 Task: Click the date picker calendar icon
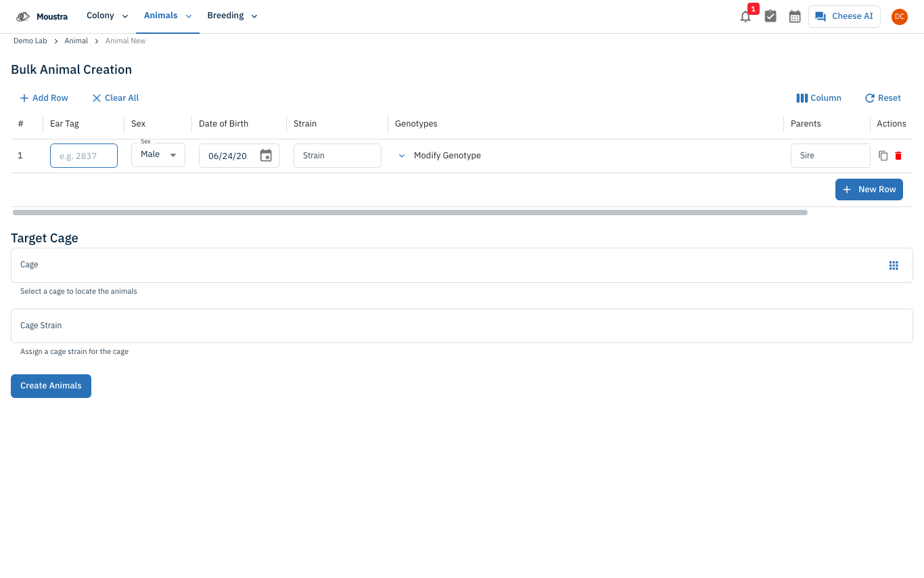[266, 156]
